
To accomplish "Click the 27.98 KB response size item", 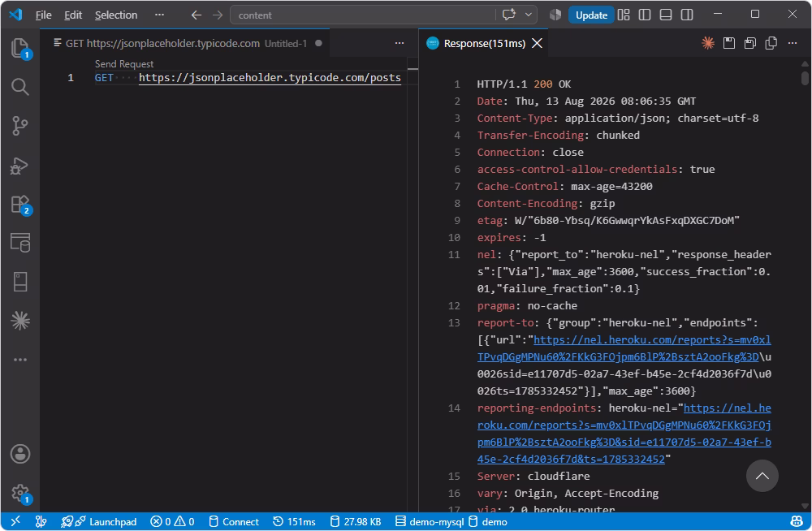I will pyautogui.click(x=356, y=521).
